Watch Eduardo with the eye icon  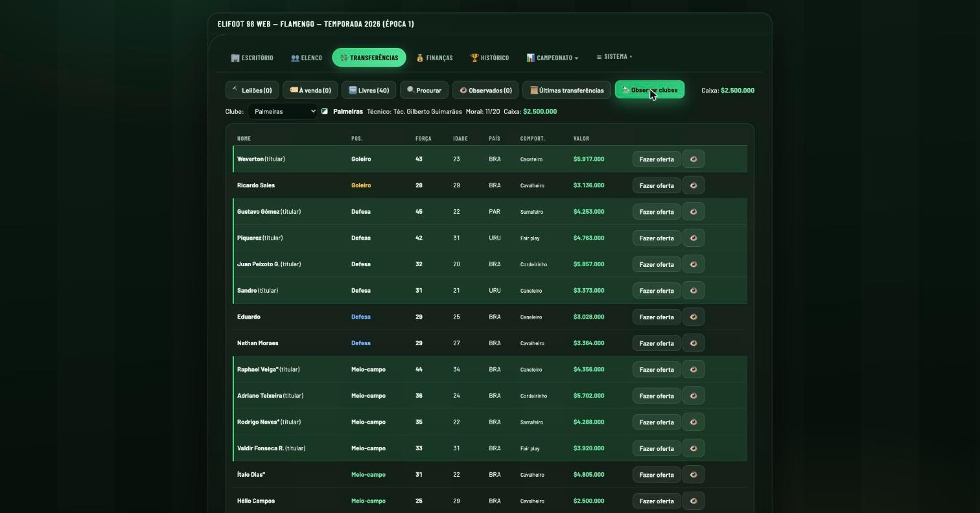(693, 317)
